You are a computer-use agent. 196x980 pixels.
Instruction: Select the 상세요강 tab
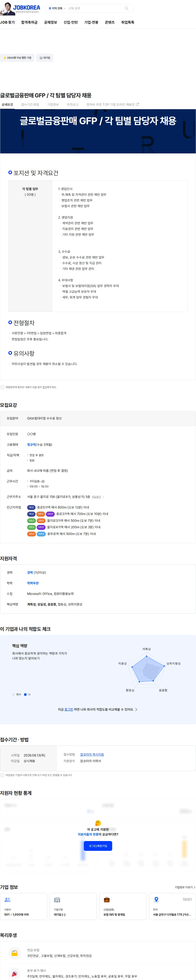pyautogui.click(x=7, y=105)
